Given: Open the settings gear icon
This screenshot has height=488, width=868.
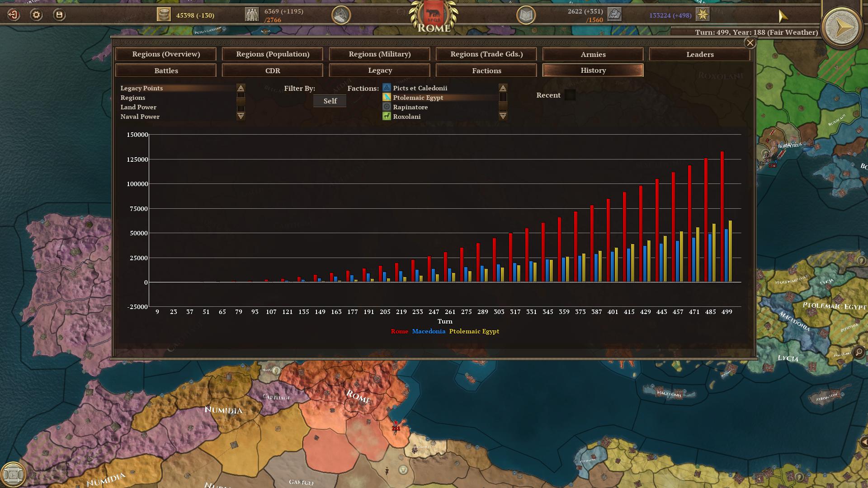Looking at the screenshot, I should coord(36,15).
